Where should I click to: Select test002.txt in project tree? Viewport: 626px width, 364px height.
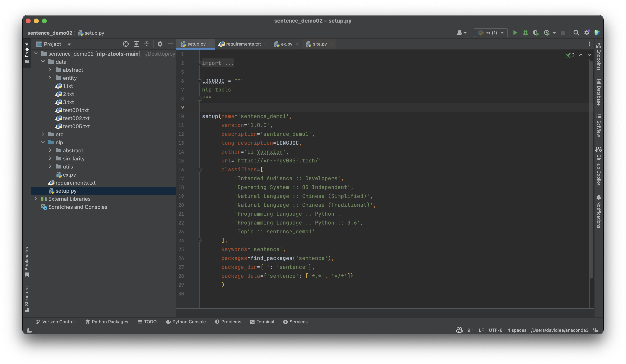pyautogui.click(x=76, y=118)
